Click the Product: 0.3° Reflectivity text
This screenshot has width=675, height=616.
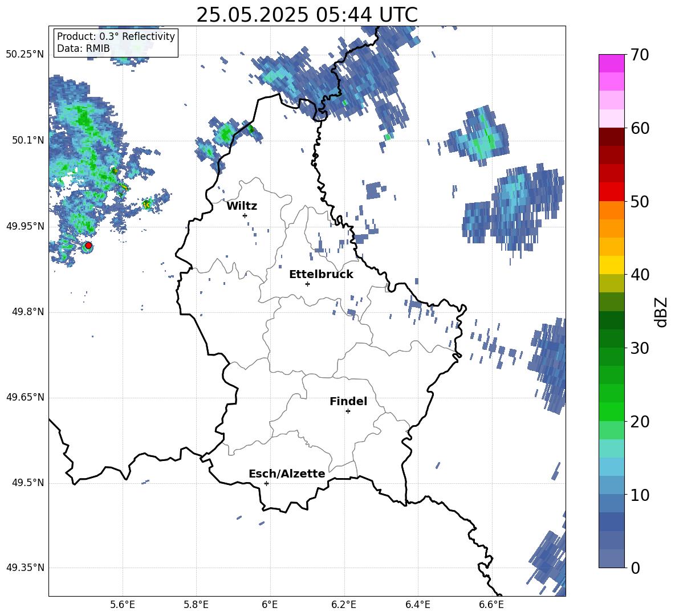[116, 36]
